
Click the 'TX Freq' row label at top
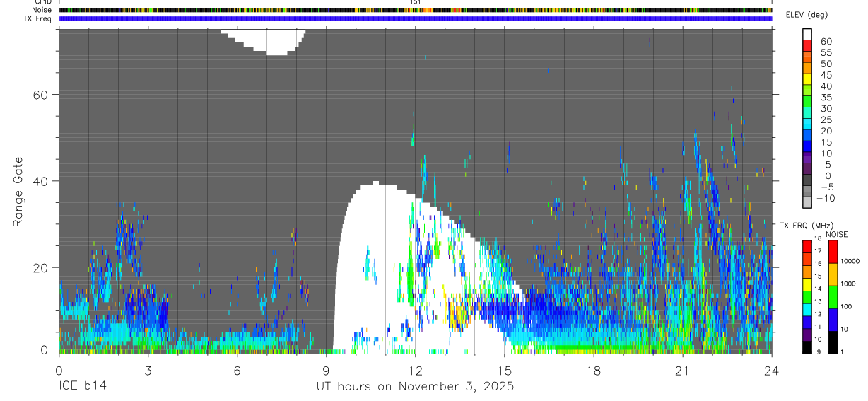(37, 18)
